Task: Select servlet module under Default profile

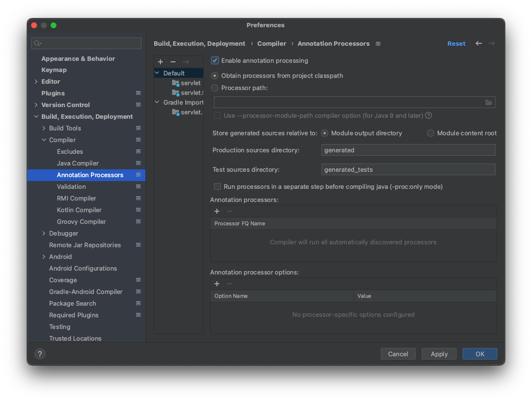Action: pos(186,83)
